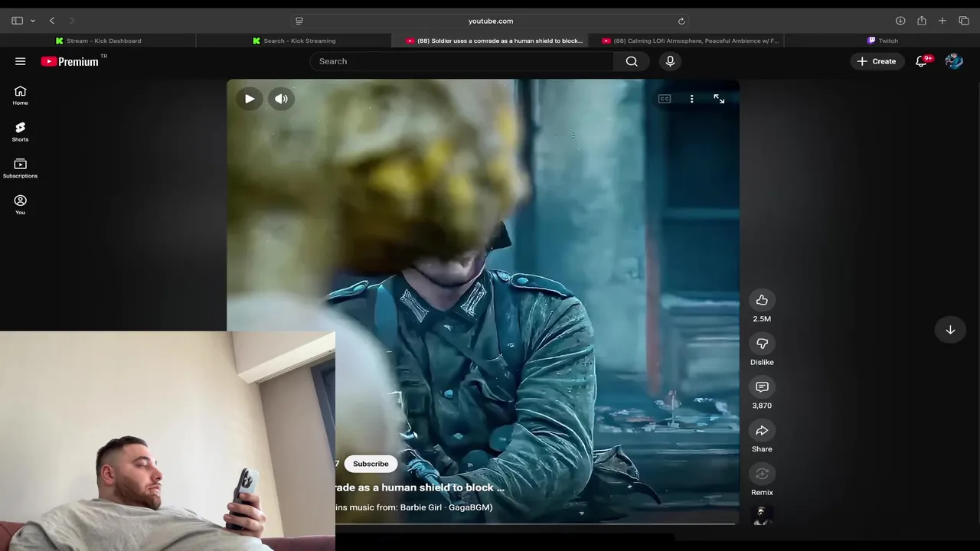Open a new Safari tab
The image size is (980, 551).
click(x=942, y=21)
